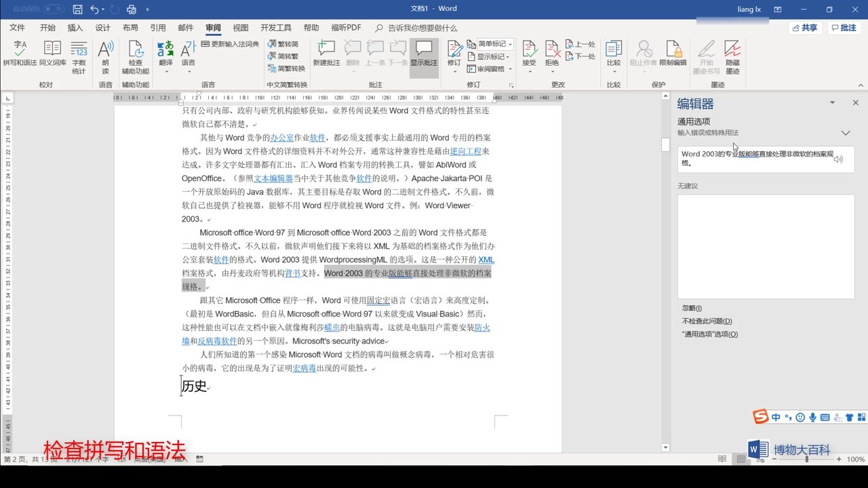
Task: Switch to the 插入 tab
Action: click(x=75, y=28)
